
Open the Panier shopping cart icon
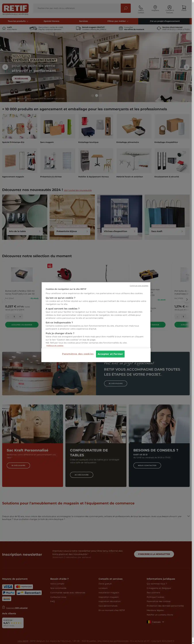184,7
